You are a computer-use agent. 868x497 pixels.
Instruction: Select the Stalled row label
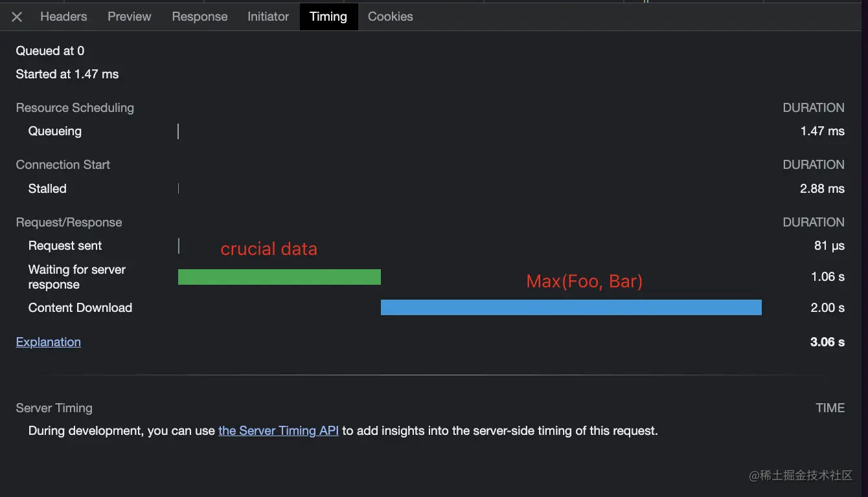tap(47, 189)
